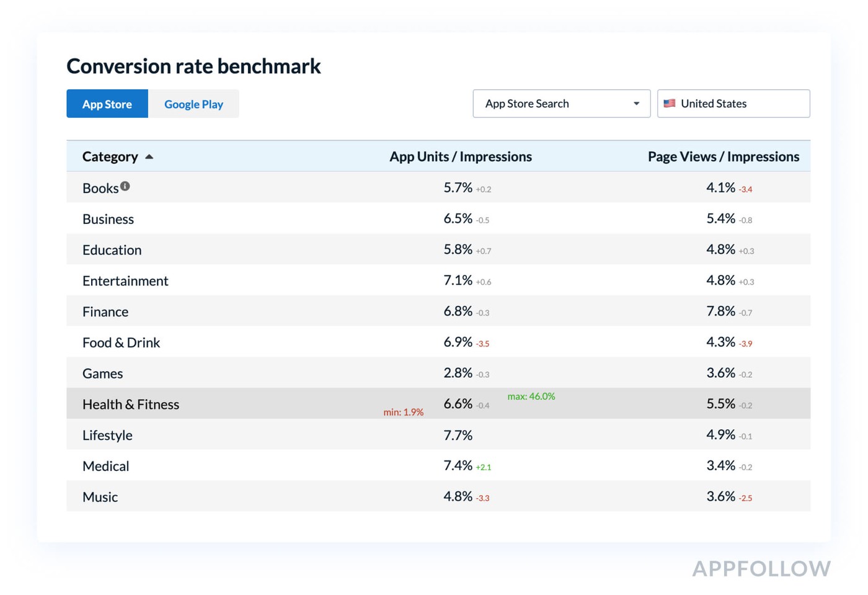The width and height of the screenshot is (868, 595).
Task: Select the Entertainment category row
Action: (125, 281)
